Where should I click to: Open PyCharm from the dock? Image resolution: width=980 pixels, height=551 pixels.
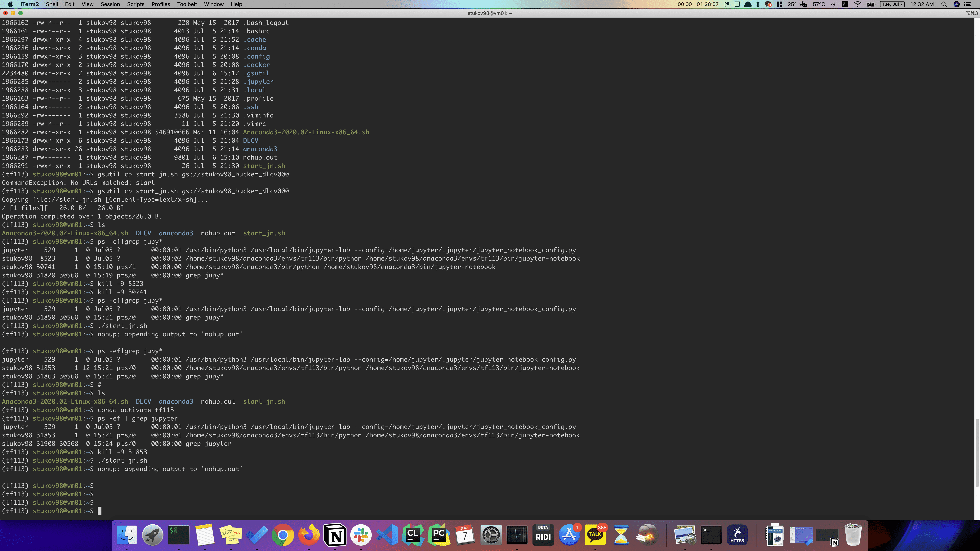(439, 535)
